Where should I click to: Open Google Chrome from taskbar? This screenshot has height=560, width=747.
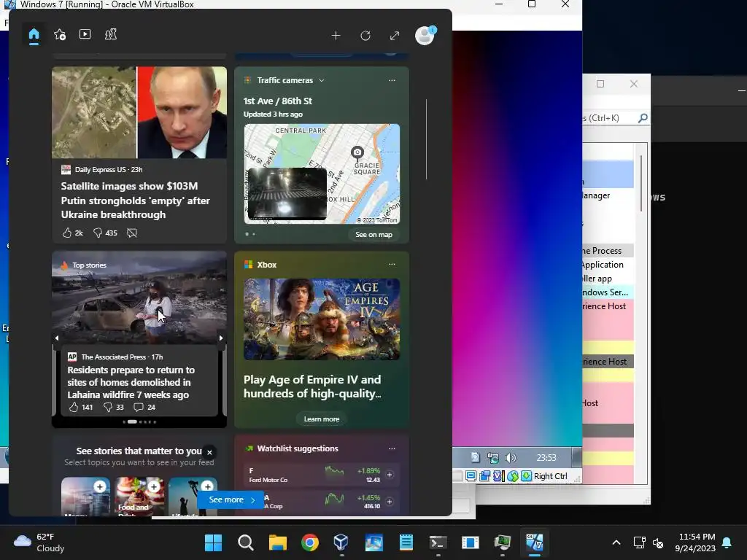pos(309,542)
